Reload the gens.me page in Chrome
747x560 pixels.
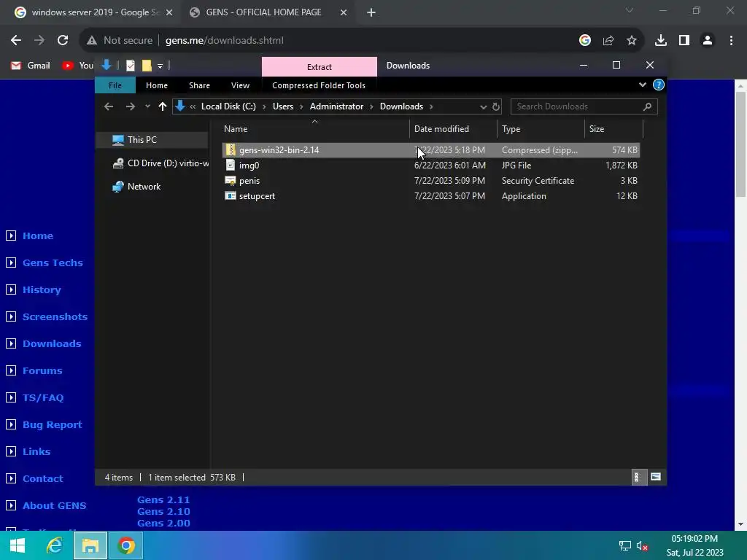click(x=63, y=41)
